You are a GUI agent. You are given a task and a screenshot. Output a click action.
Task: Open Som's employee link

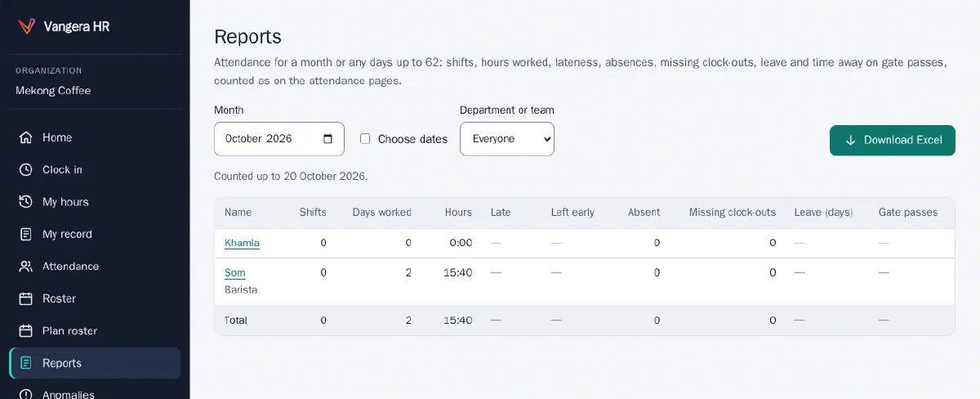235,273
